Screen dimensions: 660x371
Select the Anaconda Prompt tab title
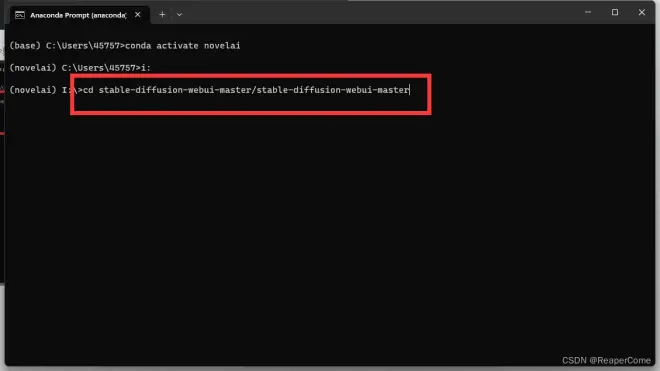pyautogui.click(x=78, y=15)
